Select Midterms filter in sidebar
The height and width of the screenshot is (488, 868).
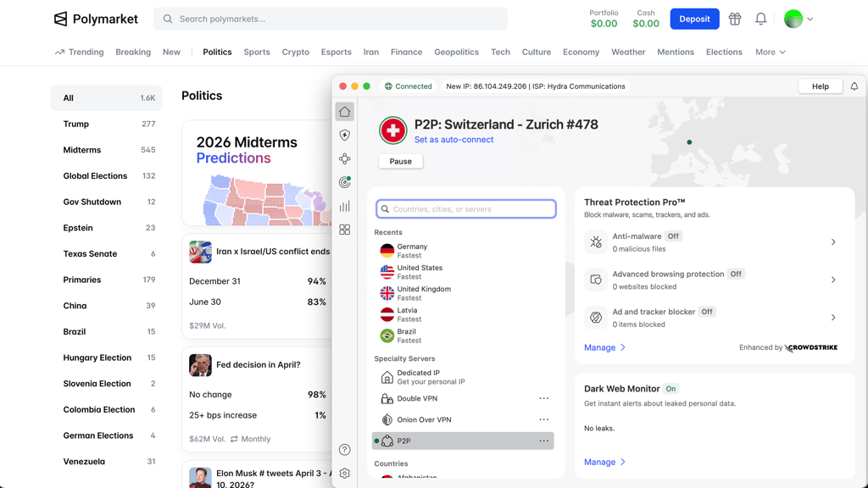[x=106, y=150]
